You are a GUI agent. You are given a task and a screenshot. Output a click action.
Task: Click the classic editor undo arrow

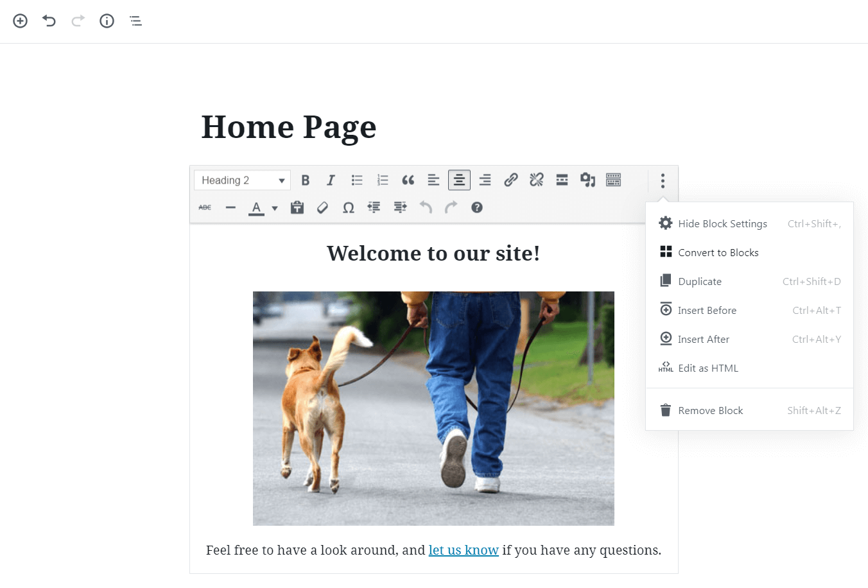tap(426, 207)
